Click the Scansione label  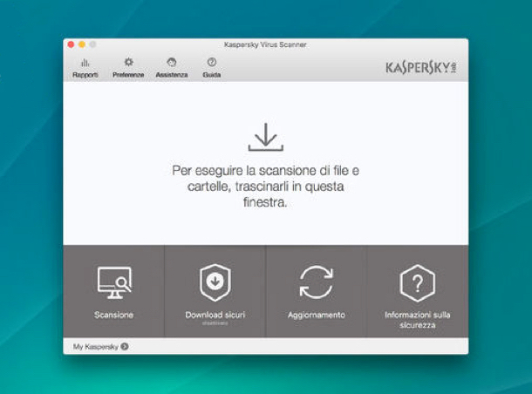point(114,315)
